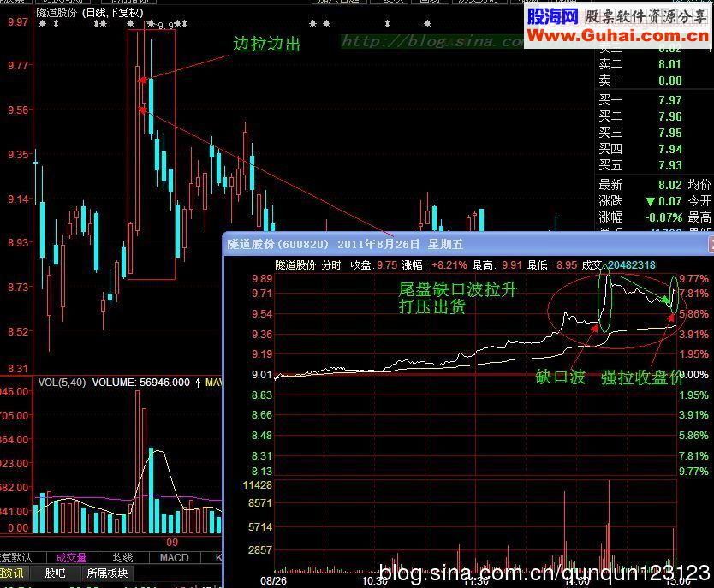Click the 08/26 date label under intraday chart
The image size is (714, 588).
274,580
